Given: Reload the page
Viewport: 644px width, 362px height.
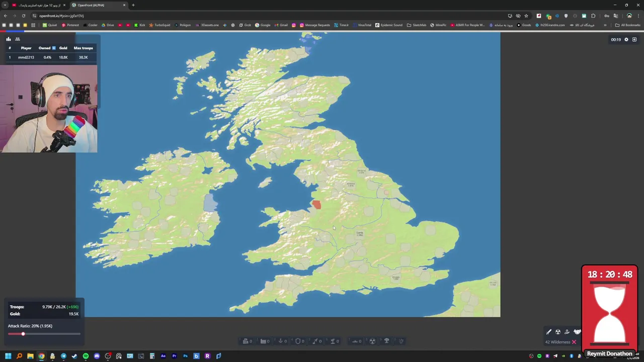Looking at the screenshot, I should (23, 16).
